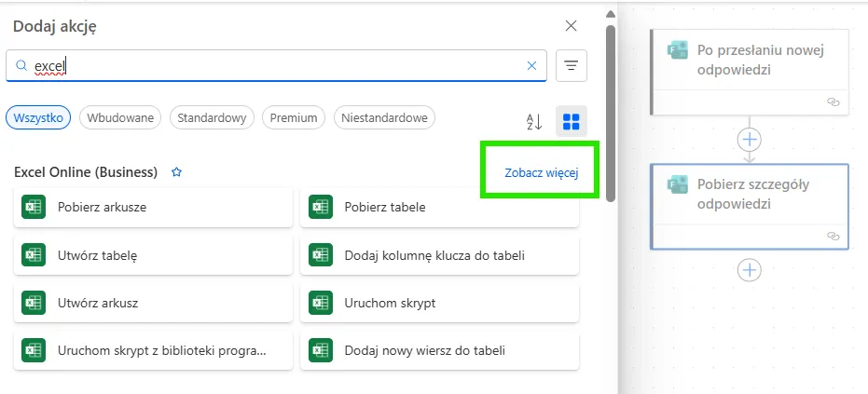This screenshot has height=394, width=868.
Task: Click the A-Z sort icon
Action: tap(534, 121)
